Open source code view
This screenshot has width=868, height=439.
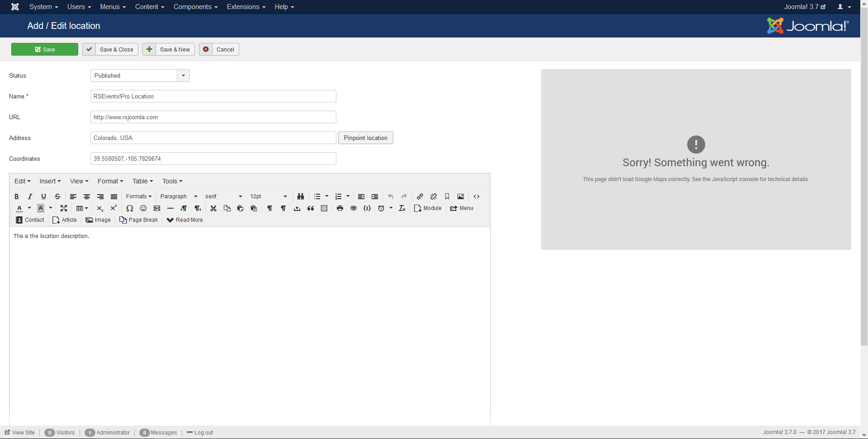pyautogui.click(x=476, y=196)
